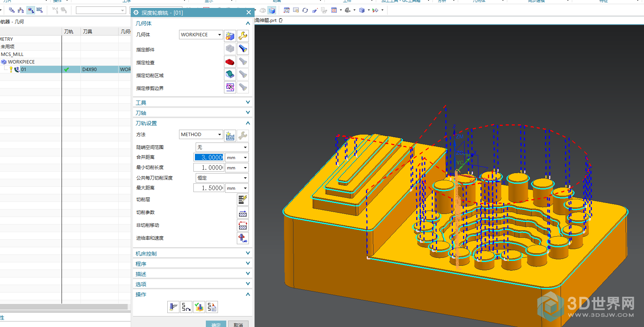Open 切削参数 cutting parameters icon
This screenshot has width=644, height=327.
point(243,212)
